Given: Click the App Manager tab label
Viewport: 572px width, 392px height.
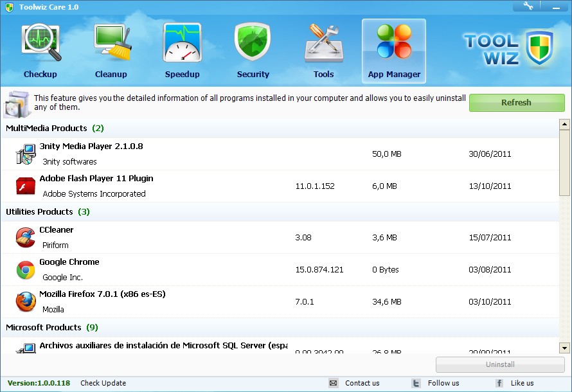Looking at the screenshot, I should coord(394,74).
